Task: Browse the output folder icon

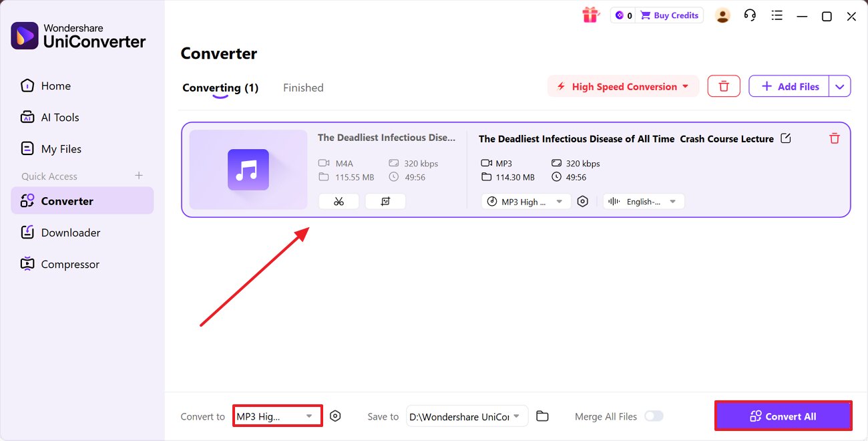Action: point(542,416)
